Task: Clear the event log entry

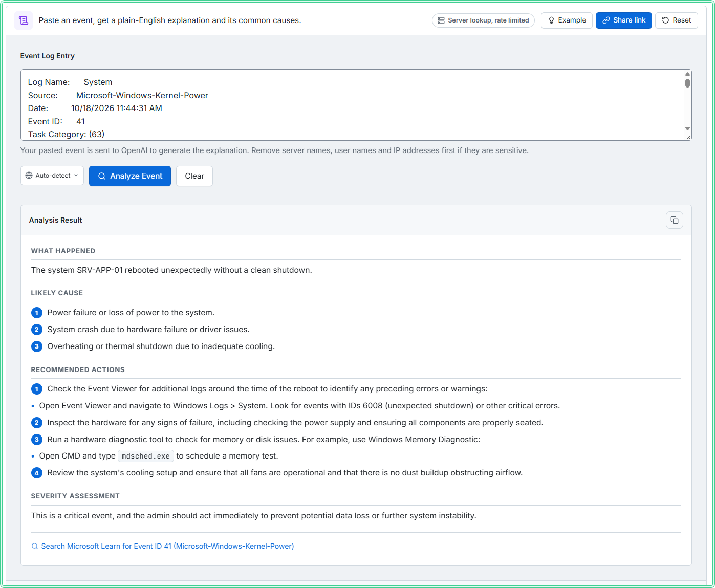Action: 194,176
